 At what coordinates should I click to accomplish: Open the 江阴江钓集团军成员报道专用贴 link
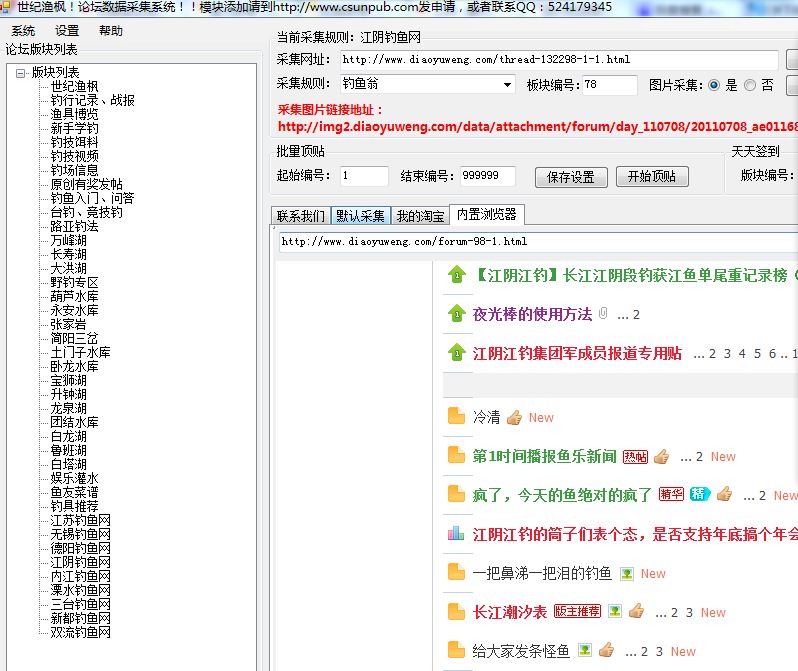point(577,353)
